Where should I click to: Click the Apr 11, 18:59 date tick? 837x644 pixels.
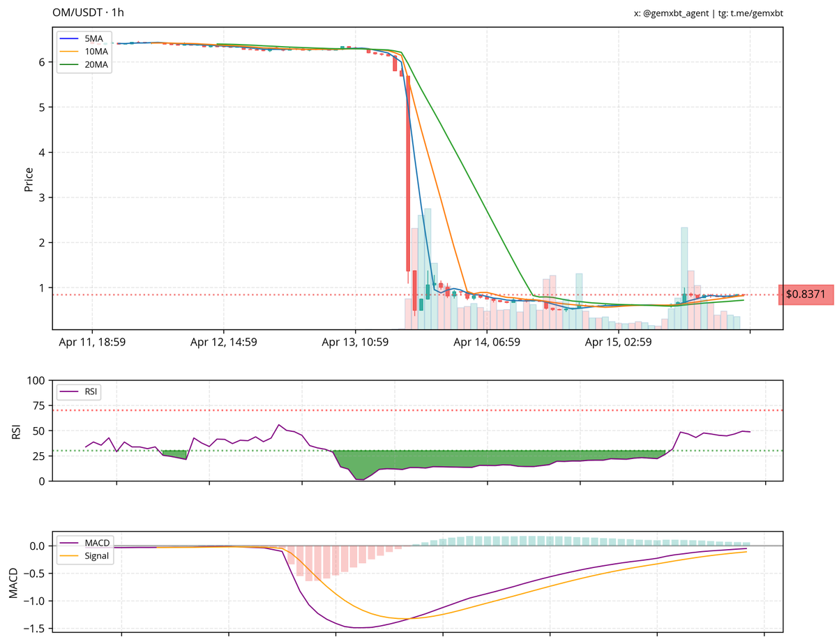click(x=92, y=343)
